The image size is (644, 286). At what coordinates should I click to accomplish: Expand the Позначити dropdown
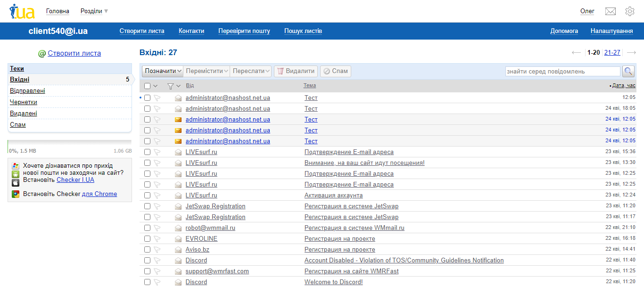163,71
